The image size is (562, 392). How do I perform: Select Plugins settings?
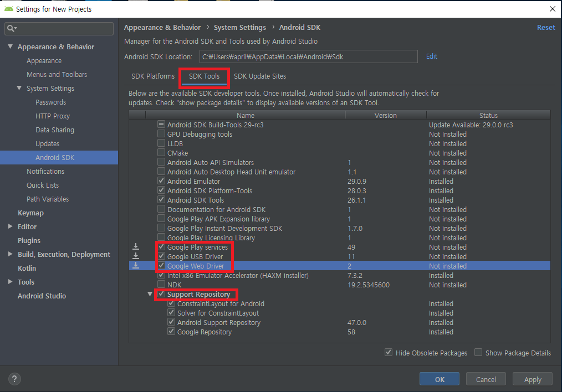pyautogui.click(x=29, y=240)
